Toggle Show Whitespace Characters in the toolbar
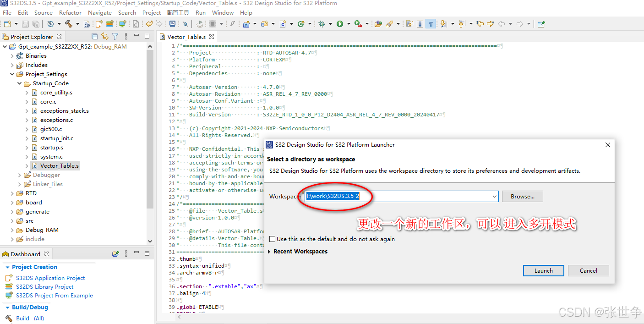Viewport: 644px width, 324px height. [x=431, y=24]
